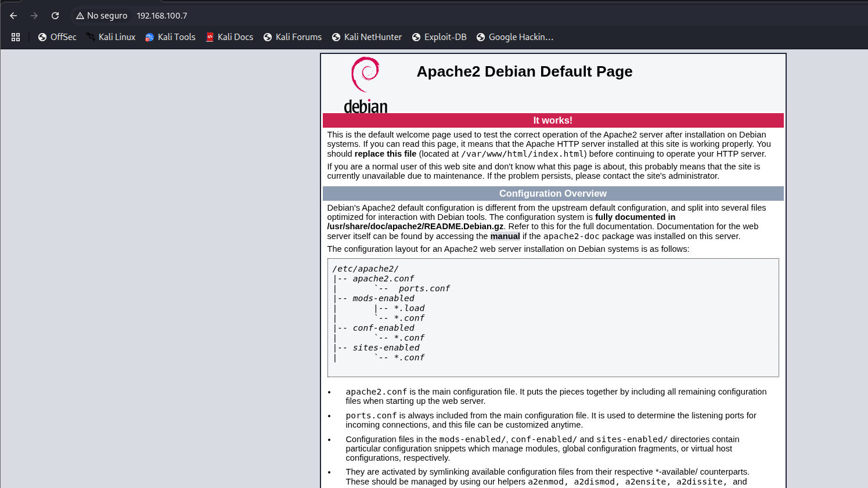Open the Exploit-DB bookmark
868x488 pixels.
(440, 37)
